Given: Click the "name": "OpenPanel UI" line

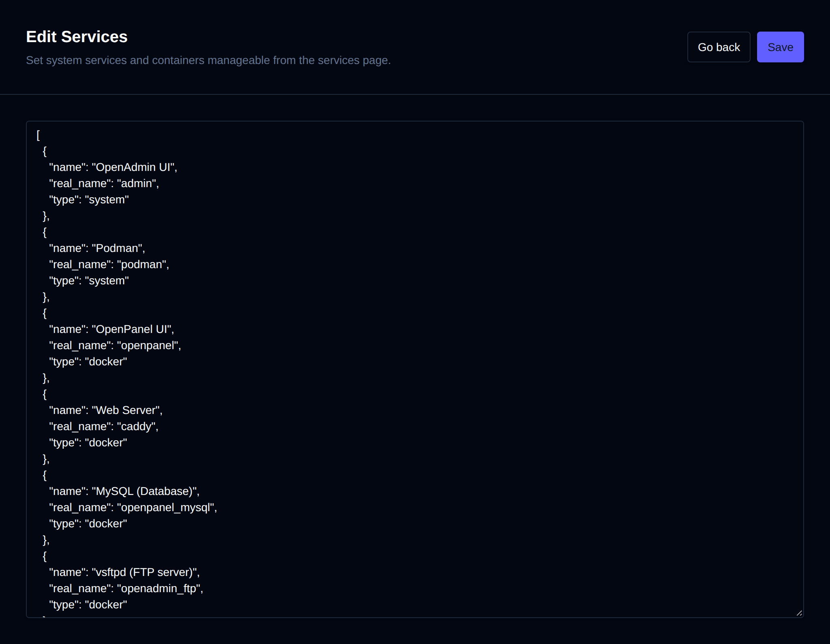Looking at the screenshot, I should click(x=111, y=329).
